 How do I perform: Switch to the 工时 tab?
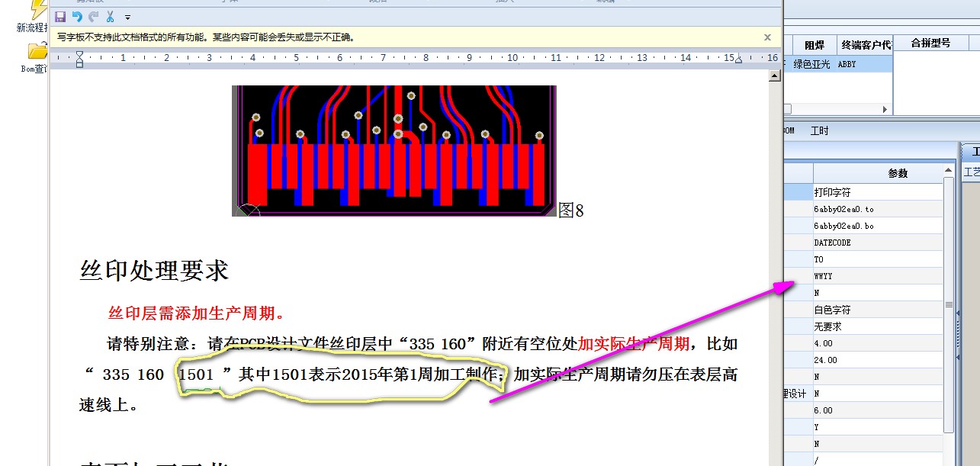[x=819, y=131]
